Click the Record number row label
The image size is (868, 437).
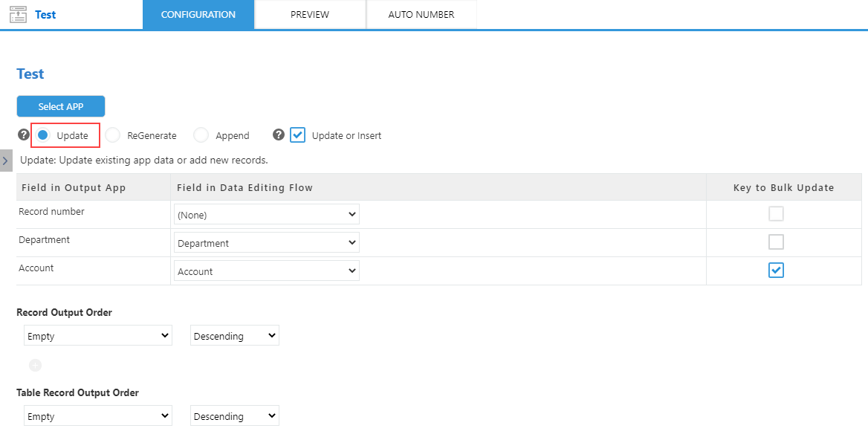pos(51,212)
